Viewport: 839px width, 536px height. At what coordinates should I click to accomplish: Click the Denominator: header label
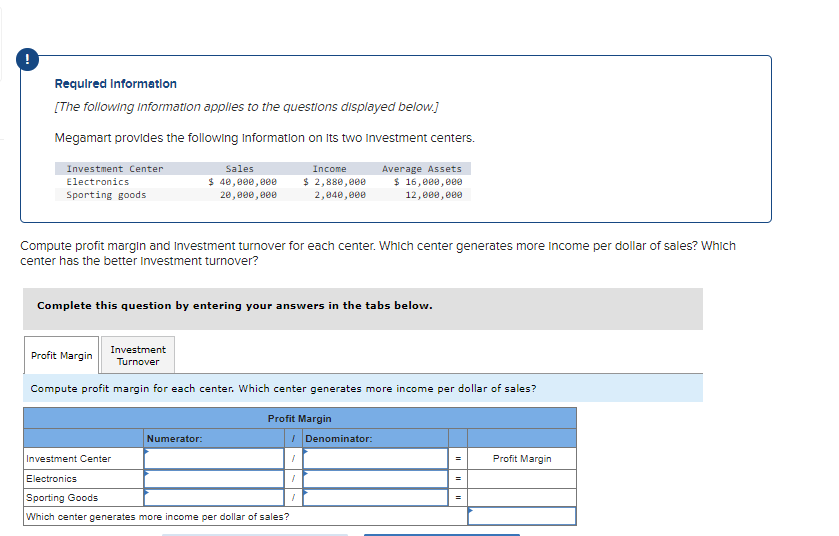[339, 439]
